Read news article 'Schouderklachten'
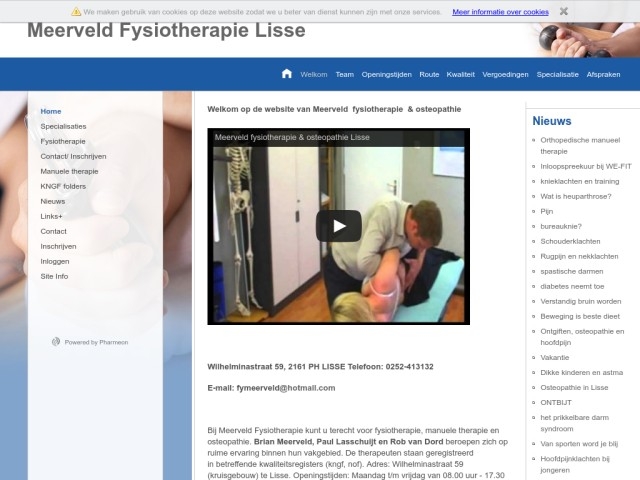Screen dimensions: 640x480 (x=570, y=241)
